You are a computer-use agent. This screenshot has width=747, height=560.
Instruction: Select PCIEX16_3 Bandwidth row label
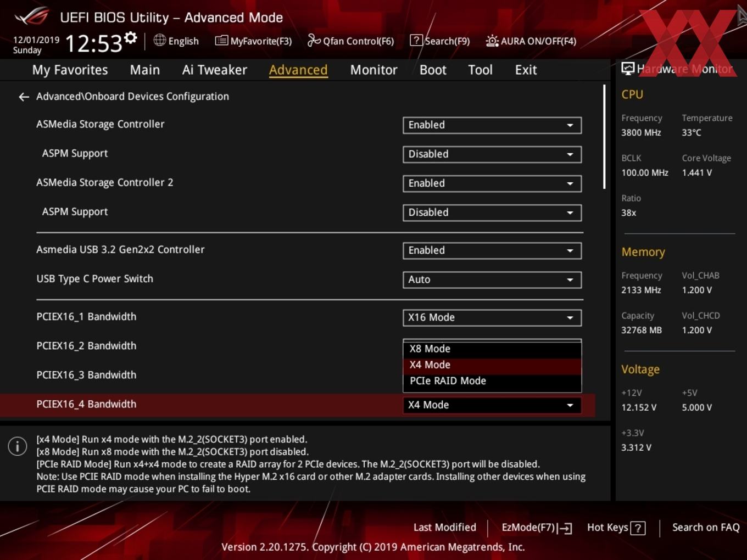(x=86, y=375)
